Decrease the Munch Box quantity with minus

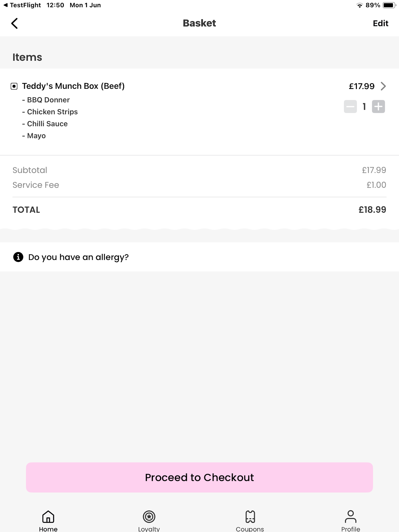click(x=350, y=106)
